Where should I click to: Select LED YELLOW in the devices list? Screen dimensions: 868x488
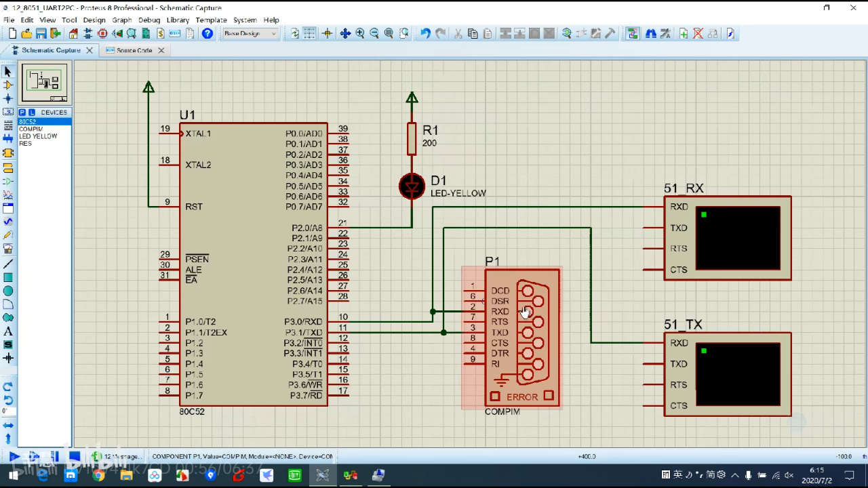(44, 136)
